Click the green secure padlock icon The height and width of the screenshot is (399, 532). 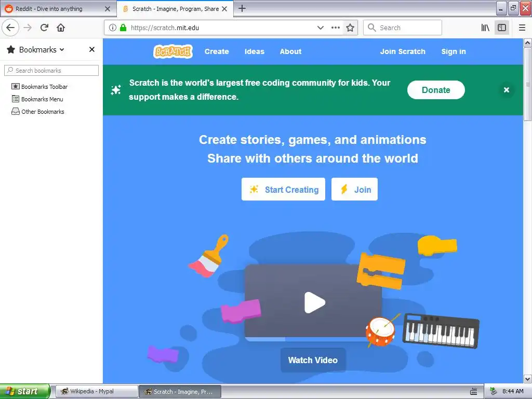tap(123, 28)
